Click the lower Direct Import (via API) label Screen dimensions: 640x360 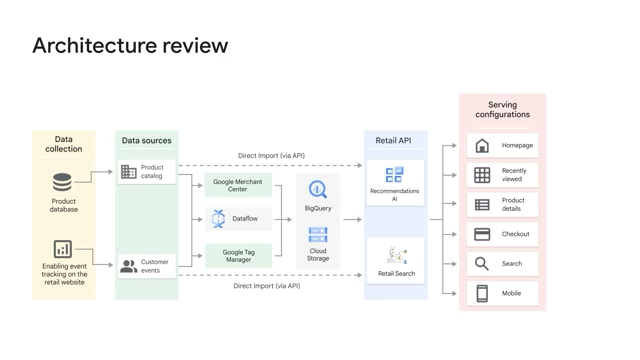(x=267, y=286)
